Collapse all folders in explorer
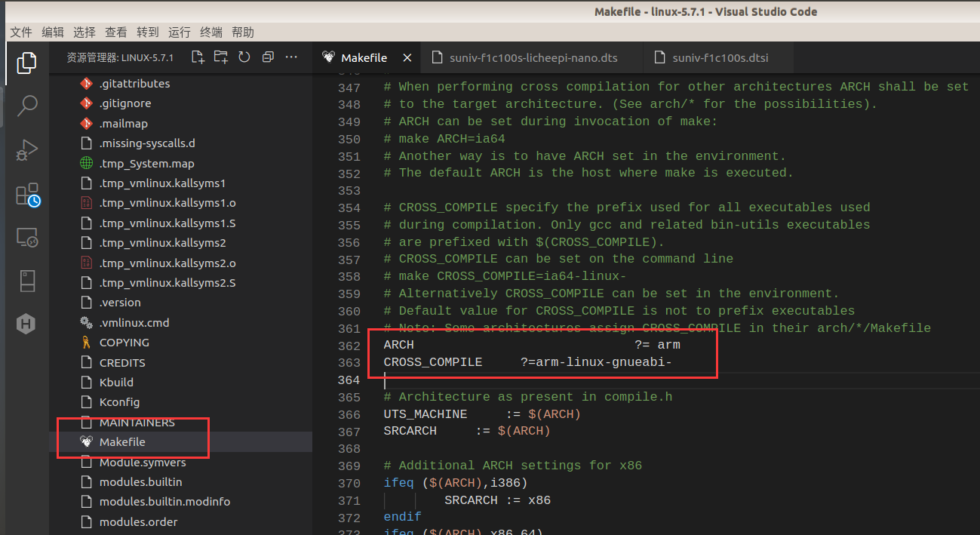Screen dimensions: 980x535 tap(268, 57)
